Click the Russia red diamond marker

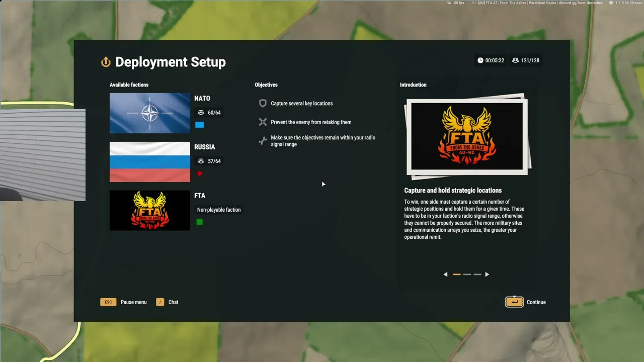[x=200, y=173]
